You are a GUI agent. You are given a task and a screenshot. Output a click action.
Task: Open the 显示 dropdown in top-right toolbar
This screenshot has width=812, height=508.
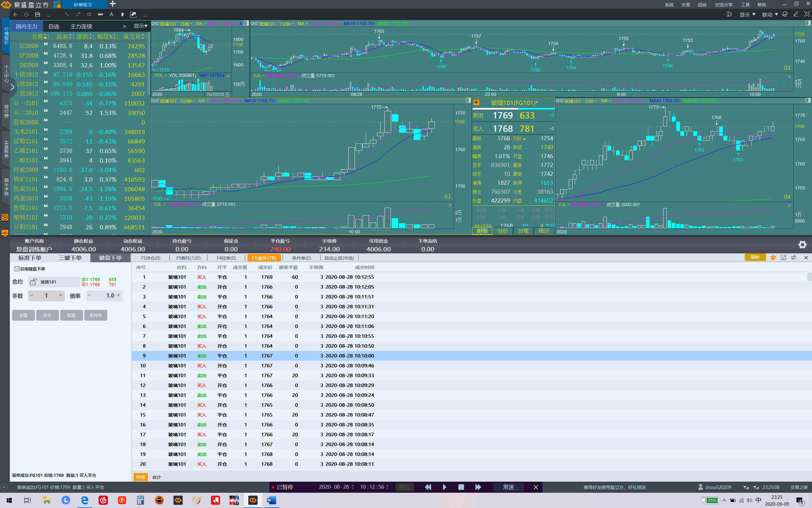click(747, 15)
